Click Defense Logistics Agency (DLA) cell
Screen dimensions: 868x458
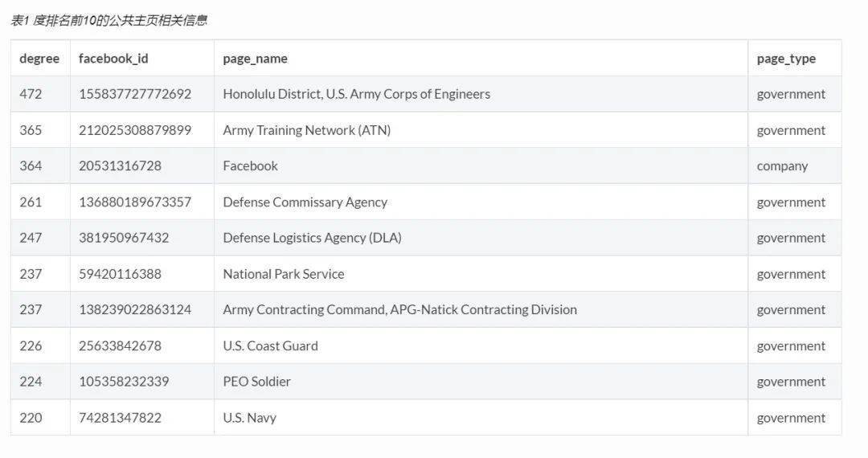tap(312, 238)
